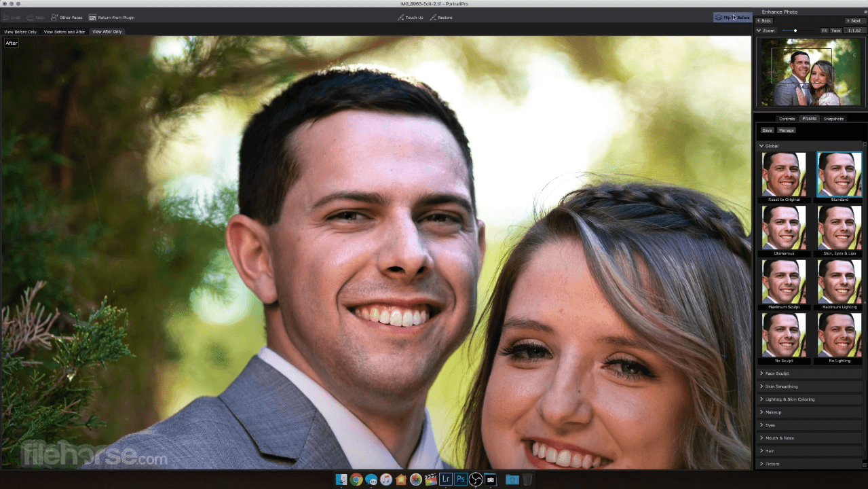The width and height of the screenshot is (868, 489).
Task: Open Photoshop from the dock
Action: coord(461,479)
